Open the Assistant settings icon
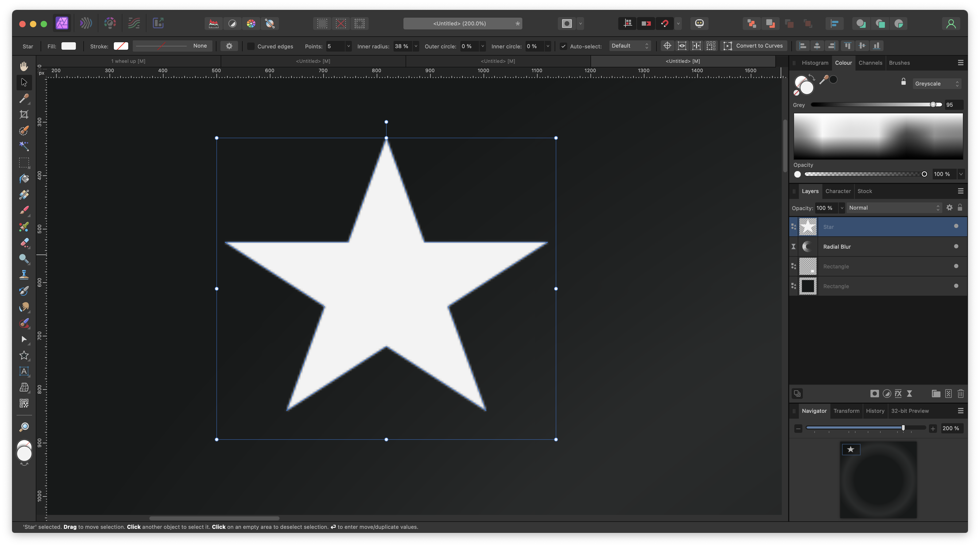Screen dimensions: 980x547 point(699,24)
